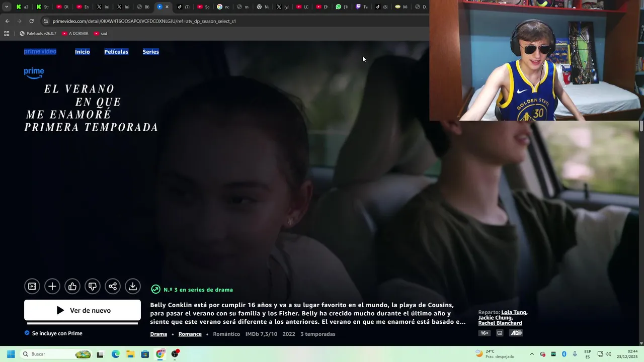Close the active Prime Video tab

coord(167,7)
